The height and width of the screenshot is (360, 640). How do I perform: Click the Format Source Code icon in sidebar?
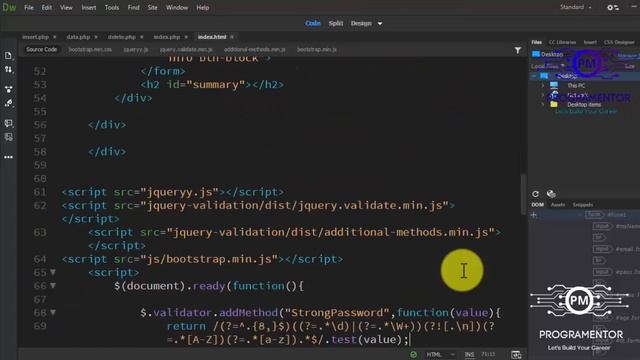(8, 103)
